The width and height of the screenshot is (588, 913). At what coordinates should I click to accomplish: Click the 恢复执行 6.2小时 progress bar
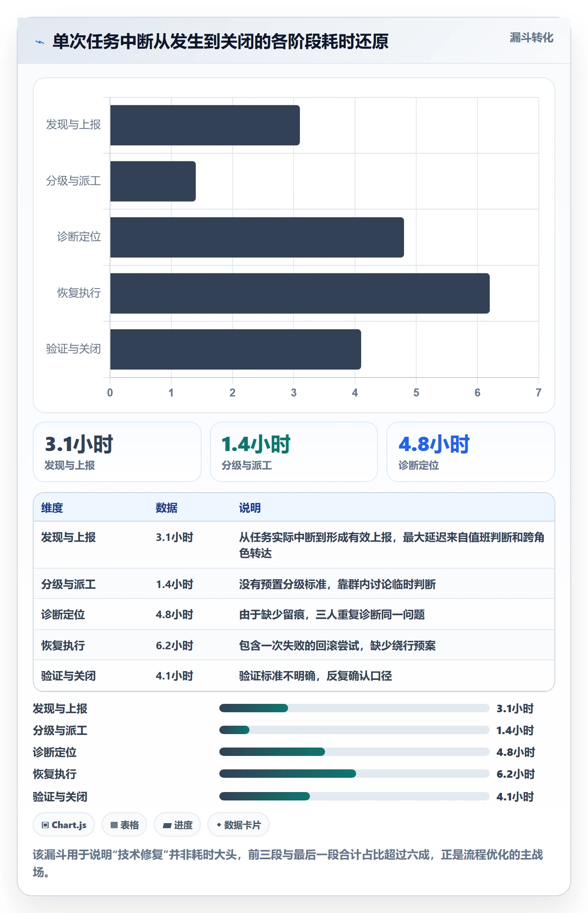(354, 774)
